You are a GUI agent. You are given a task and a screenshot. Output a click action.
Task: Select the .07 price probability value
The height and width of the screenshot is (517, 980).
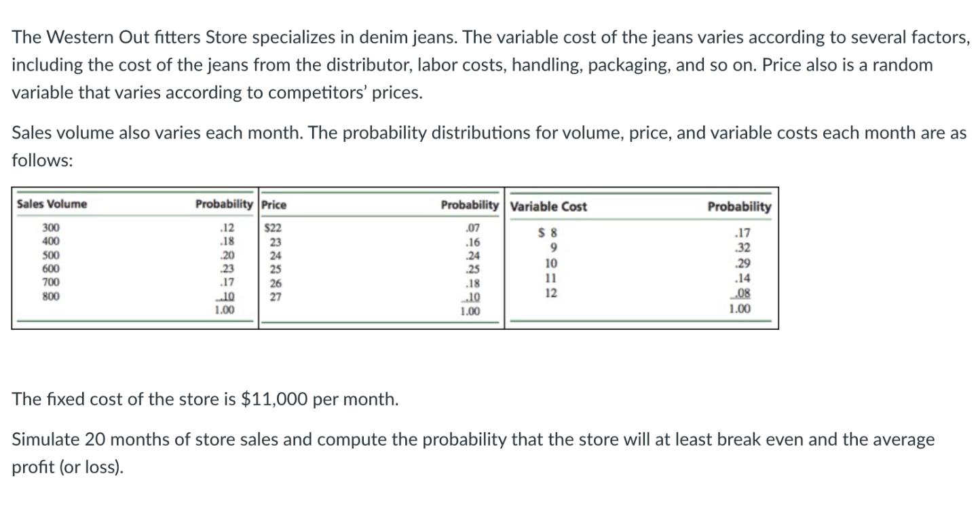point(467,229)
